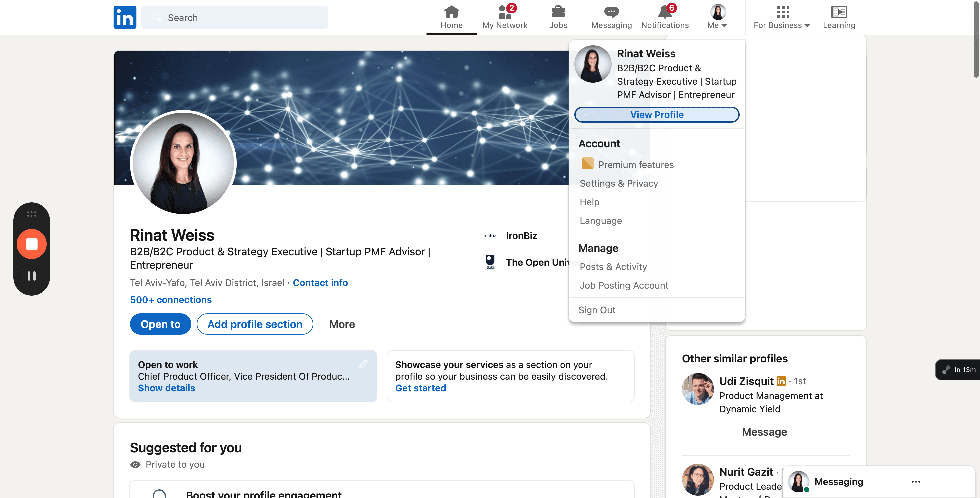Click The Open University logo
Screen dimensions: 980x498
click(490, 262)
